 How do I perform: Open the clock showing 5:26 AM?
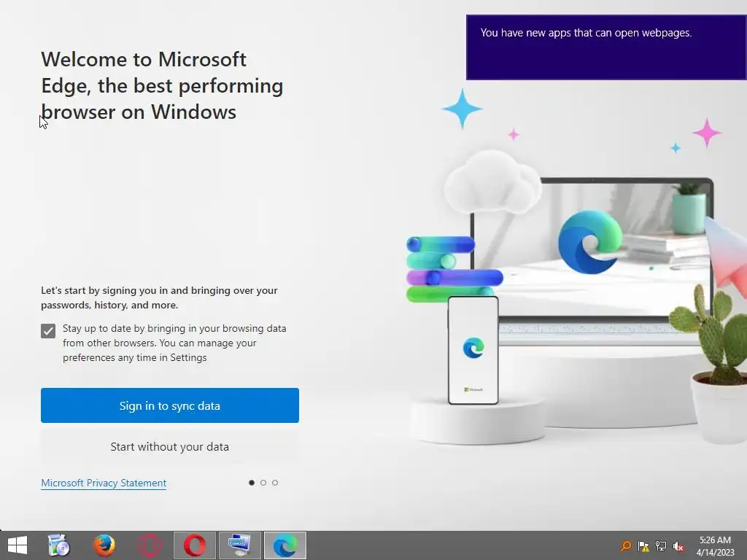click(x=715, y=540)
